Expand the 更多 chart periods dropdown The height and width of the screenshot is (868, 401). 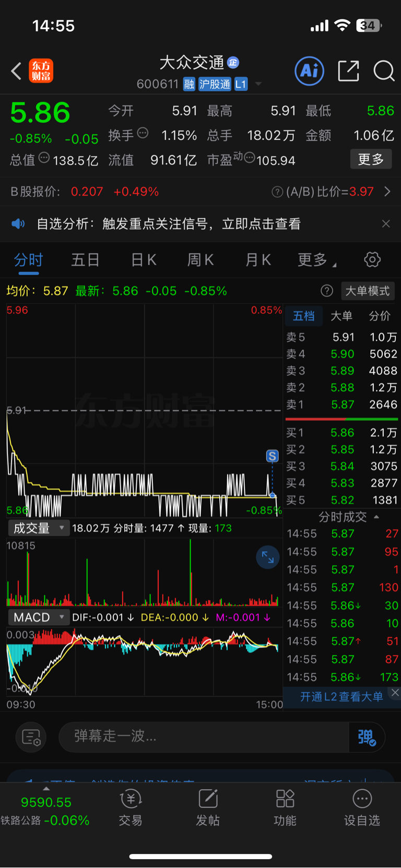[316, 260]
